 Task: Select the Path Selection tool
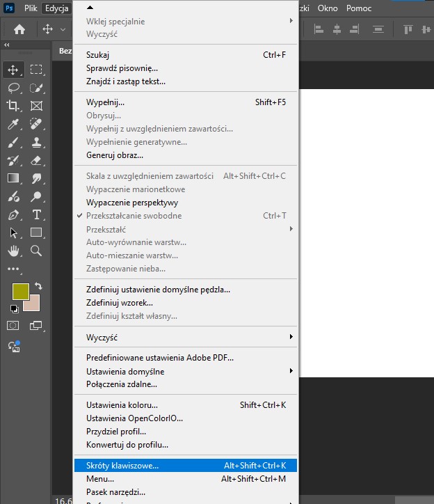click(13, 233)
